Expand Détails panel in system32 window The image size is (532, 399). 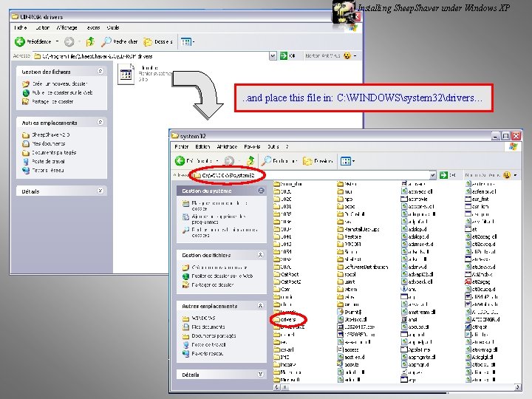(x=261, y=375)
